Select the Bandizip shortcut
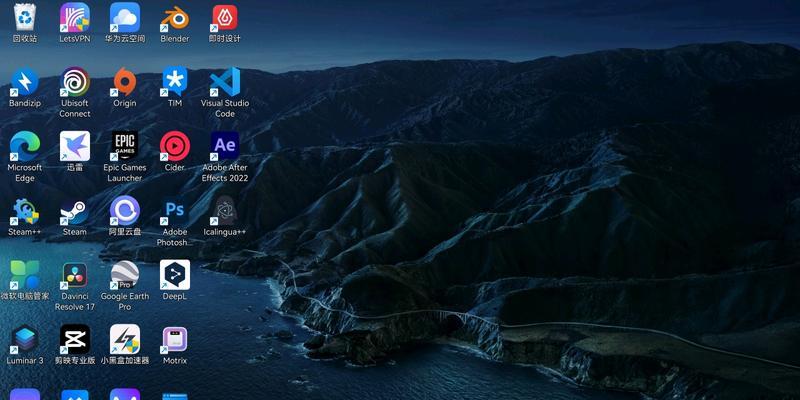This screenshot has width=800, height=400. tap(24, 82)
